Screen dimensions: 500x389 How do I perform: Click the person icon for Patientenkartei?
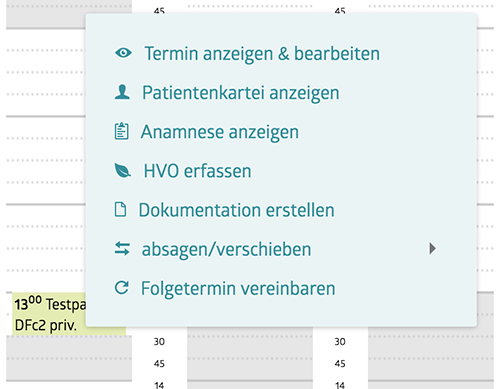(122, 92)
